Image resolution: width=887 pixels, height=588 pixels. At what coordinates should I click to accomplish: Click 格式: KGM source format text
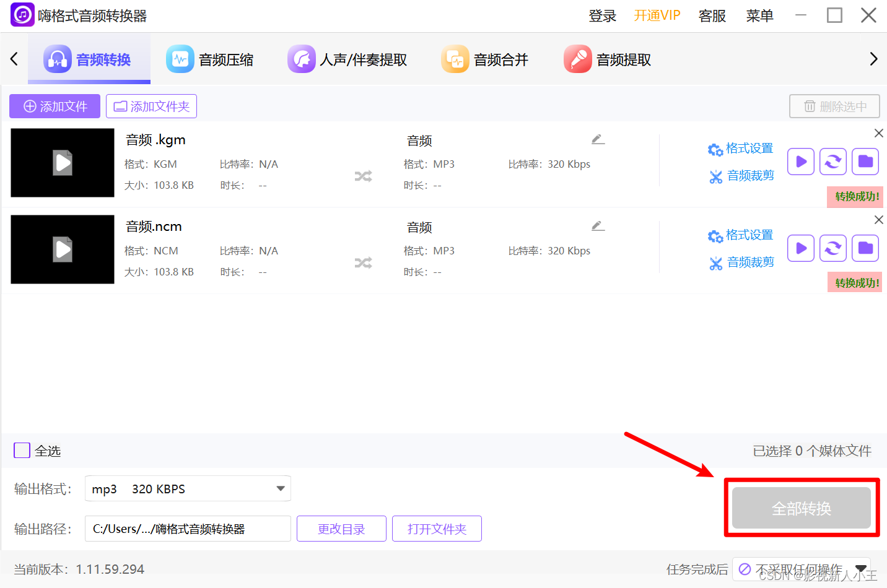(151, 164)
